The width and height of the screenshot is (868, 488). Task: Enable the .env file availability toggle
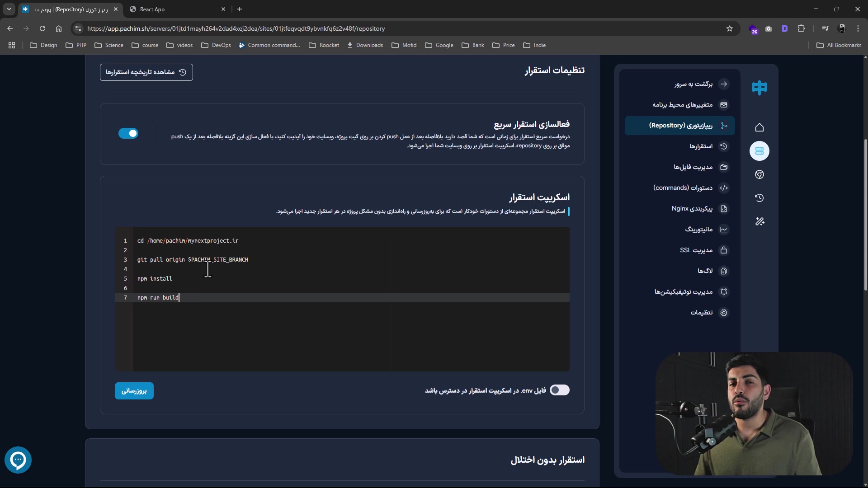pos(560,390)
